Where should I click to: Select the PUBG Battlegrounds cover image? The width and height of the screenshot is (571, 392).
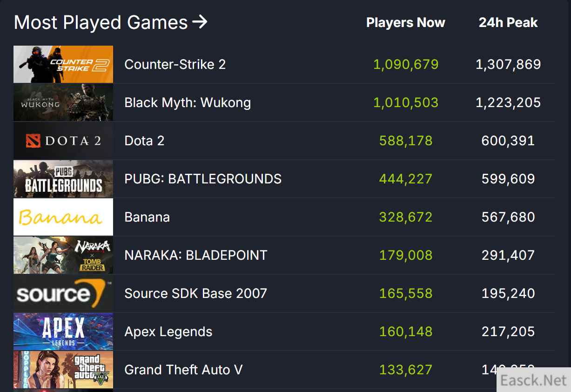click(x=63, y=179)
